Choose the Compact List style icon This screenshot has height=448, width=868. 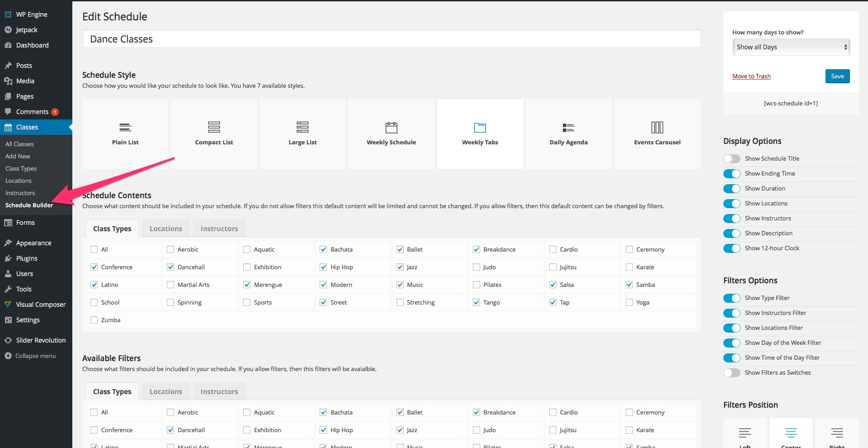coord(214,127)
